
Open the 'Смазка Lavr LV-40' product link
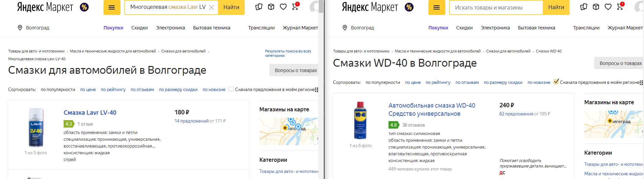click(x=90, y=113)
